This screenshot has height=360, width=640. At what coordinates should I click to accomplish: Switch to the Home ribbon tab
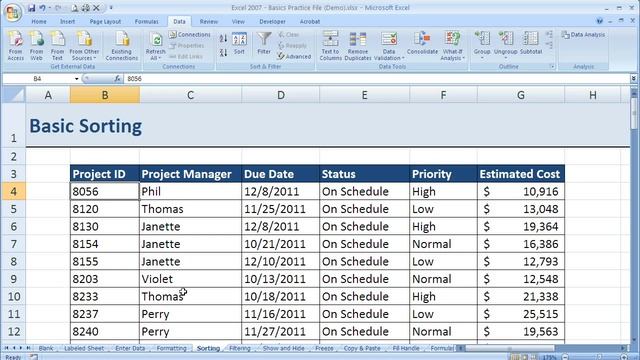(39, 22)
